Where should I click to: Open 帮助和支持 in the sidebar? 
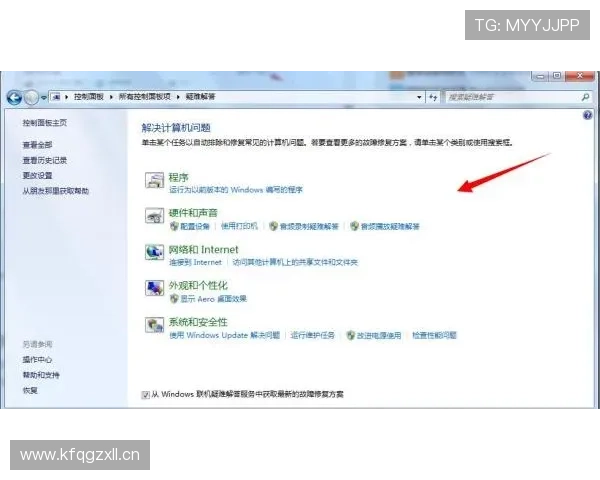click(41, 375)
